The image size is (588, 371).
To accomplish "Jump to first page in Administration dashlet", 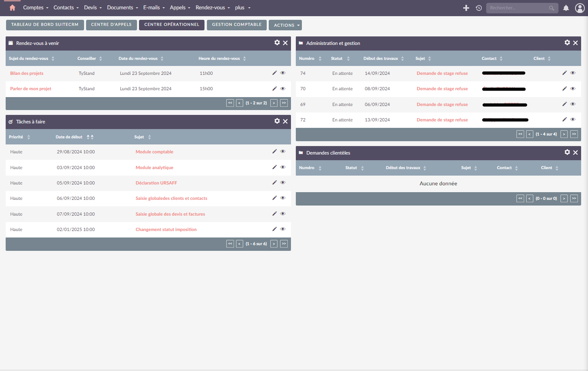I will point(520,134).
